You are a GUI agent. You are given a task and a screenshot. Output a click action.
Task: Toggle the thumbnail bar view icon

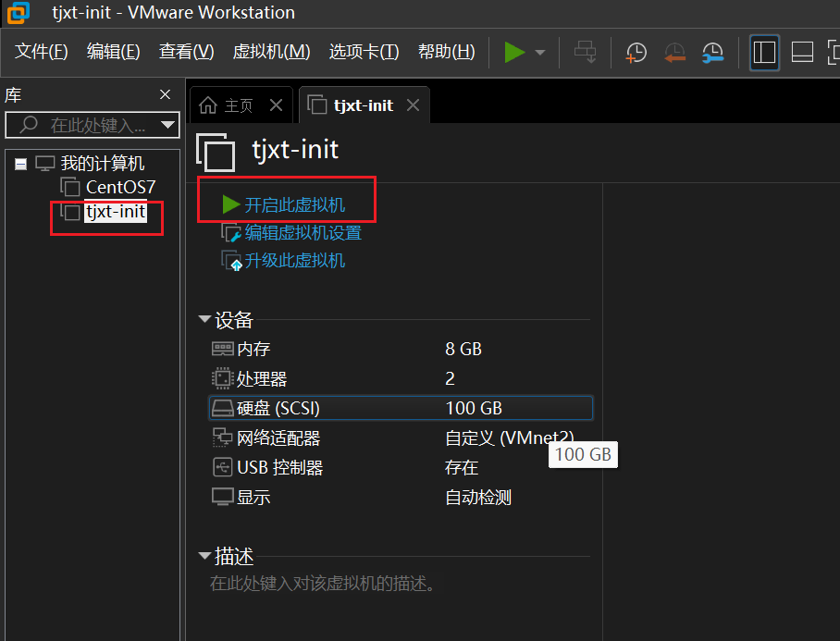(x=802, y=53)
